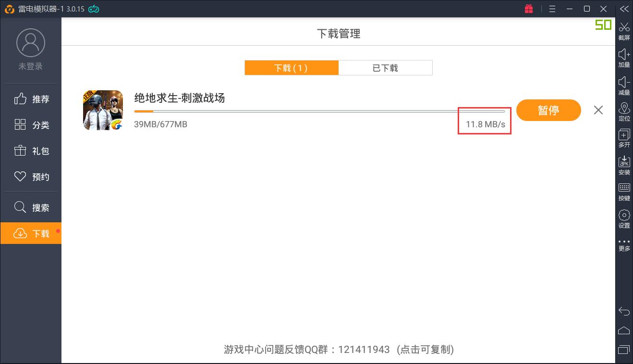Click the download progress bar

click(319, 111)
